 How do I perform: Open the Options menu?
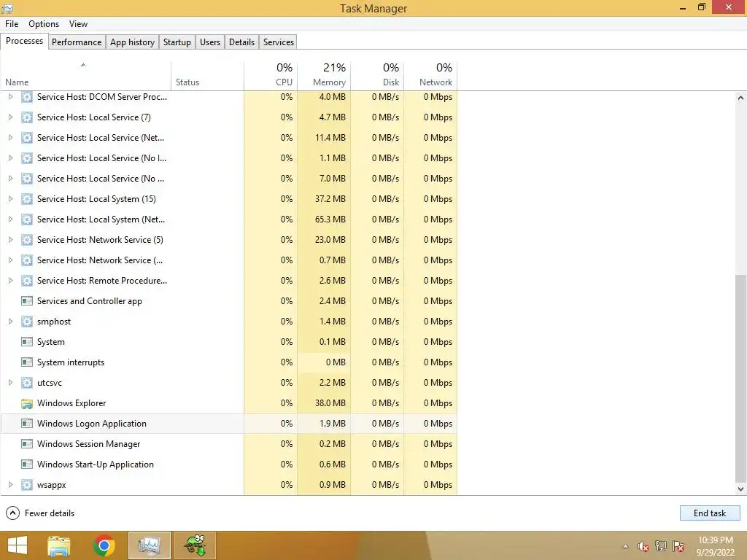pos(44,24)
